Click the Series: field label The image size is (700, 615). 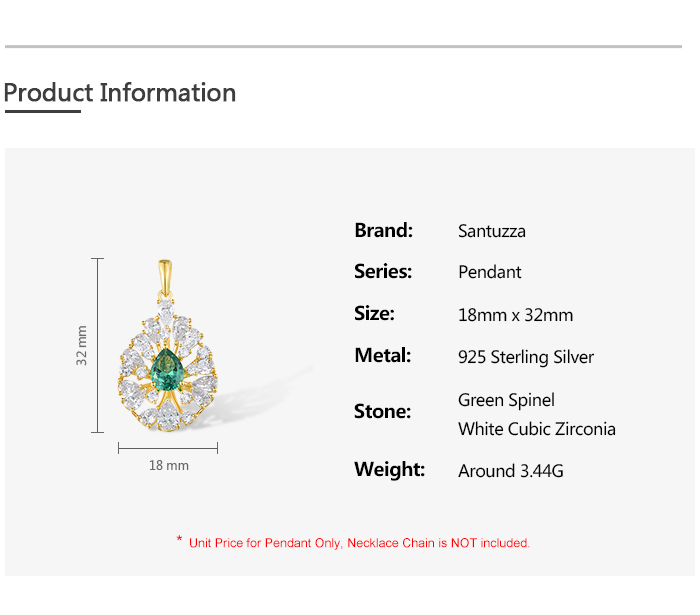pos(383,271)
